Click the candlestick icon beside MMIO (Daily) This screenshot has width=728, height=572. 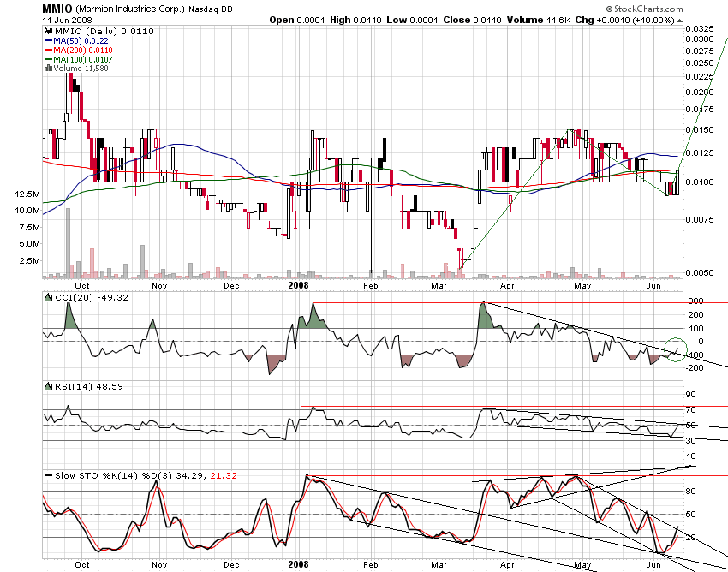(48, 31)
